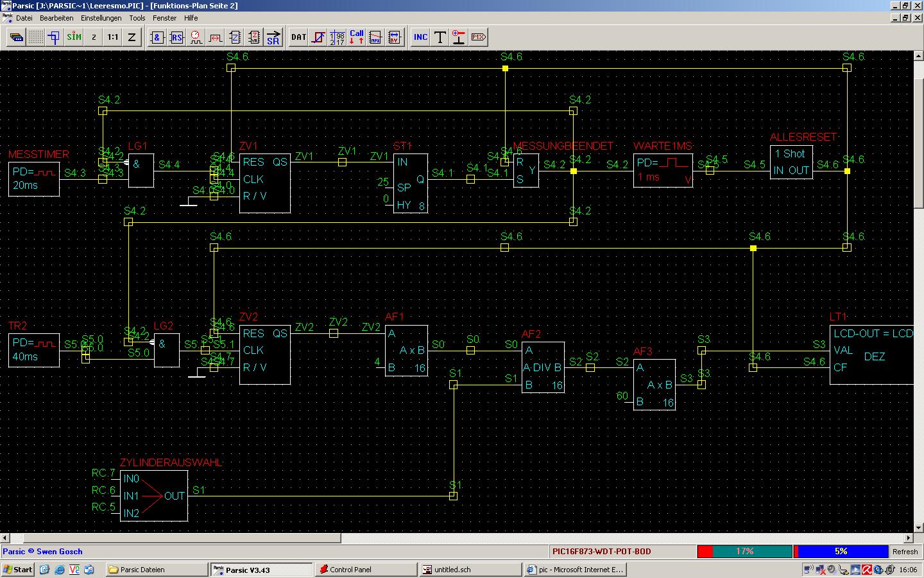Click the DAT data tool
Image resolution: width=924 pixels, height=578 pixels.
point(298,37)
